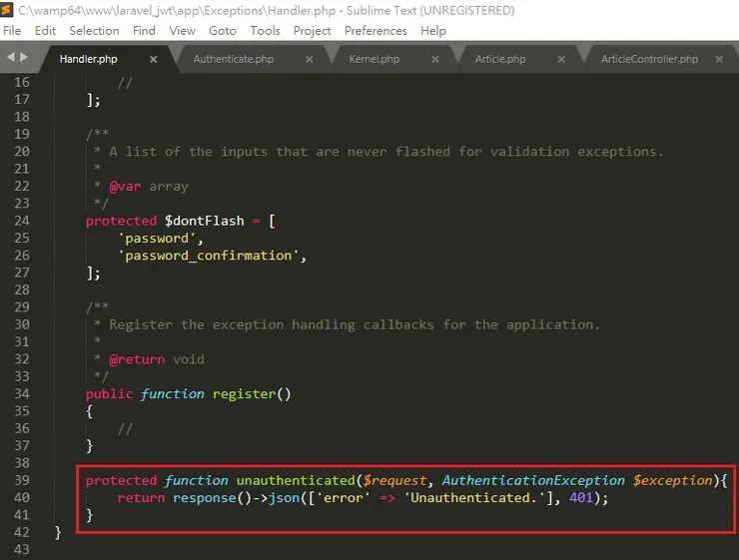Open the Tools menu
Screen dimensions: 739x560
pyautogui.click(x=265, y=31)
